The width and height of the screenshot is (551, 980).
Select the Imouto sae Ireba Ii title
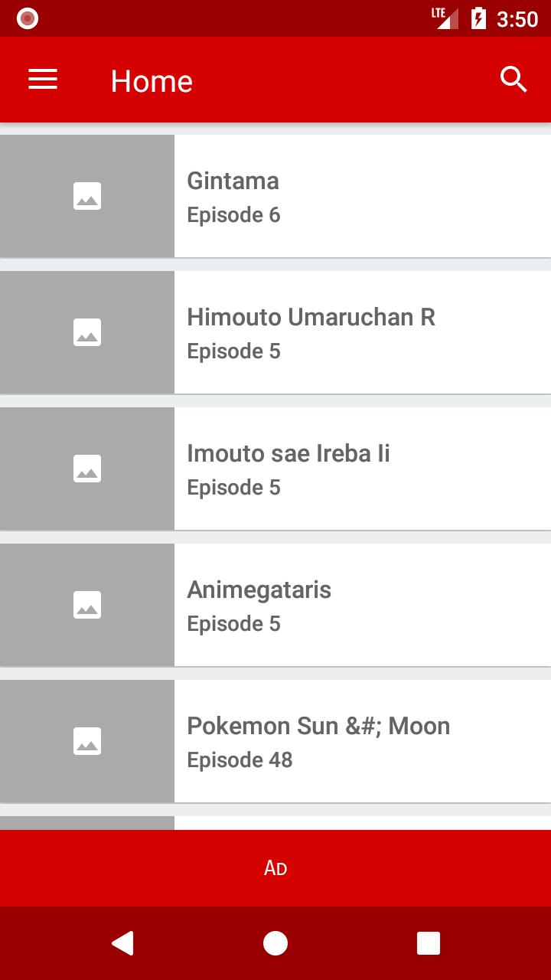(x=289, y=453)
